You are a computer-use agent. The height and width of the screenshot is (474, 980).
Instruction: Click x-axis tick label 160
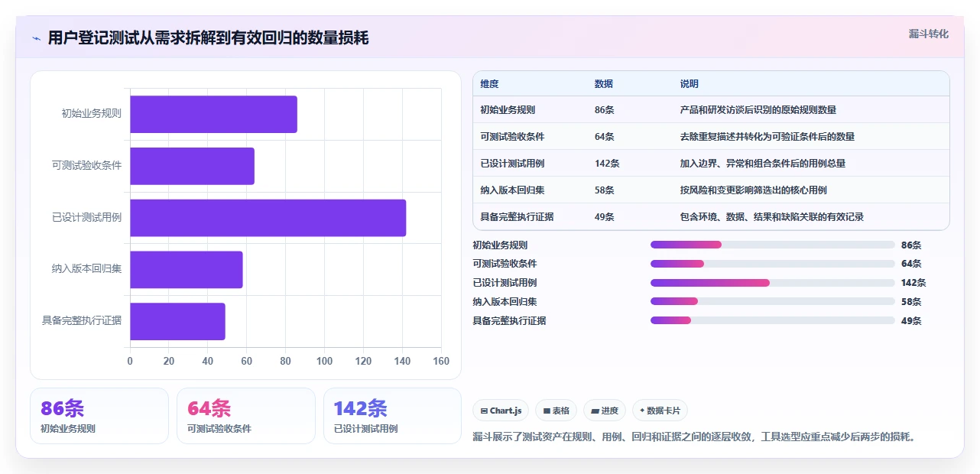441,362
